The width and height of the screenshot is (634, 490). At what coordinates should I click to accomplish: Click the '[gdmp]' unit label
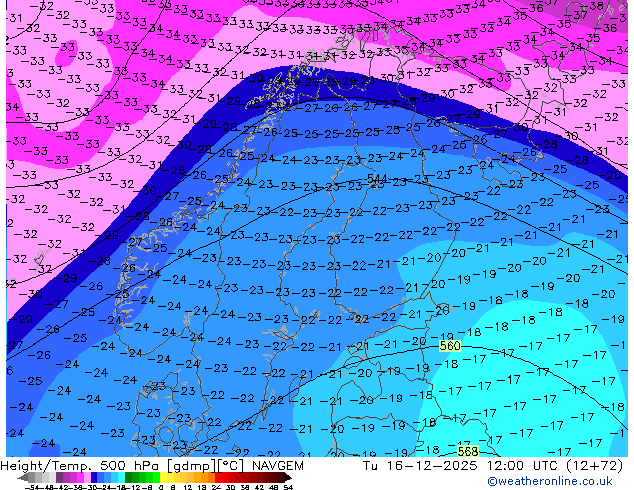click(192, 466)
